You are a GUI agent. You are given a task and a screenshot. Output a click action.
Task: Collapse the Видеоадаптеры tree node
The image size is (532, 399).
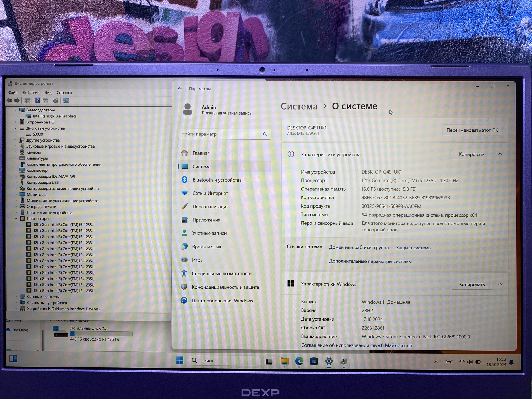(16, 110)
